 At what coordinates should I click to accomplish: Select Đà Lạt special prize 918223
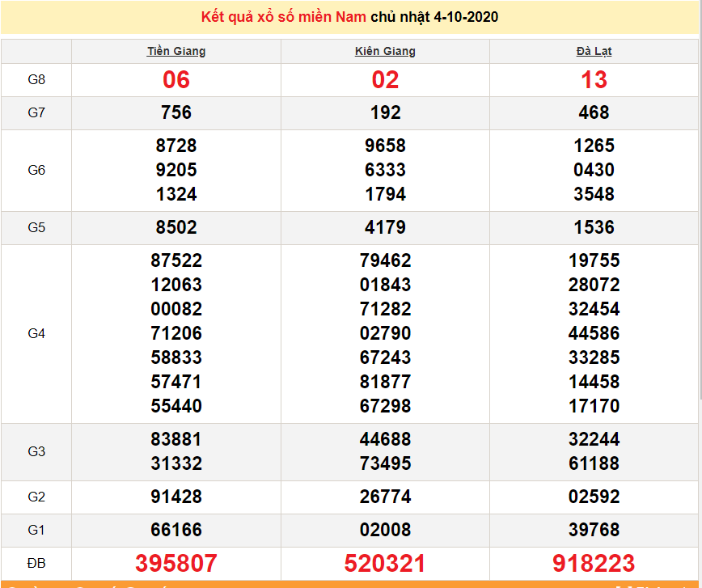(x=594, y=563)
